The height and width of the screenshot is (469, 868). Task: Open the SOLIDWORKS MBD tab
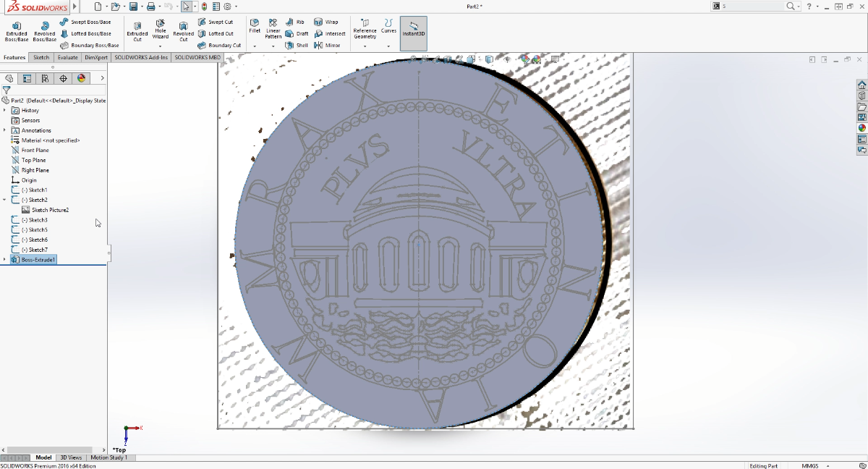coord(198,57)
